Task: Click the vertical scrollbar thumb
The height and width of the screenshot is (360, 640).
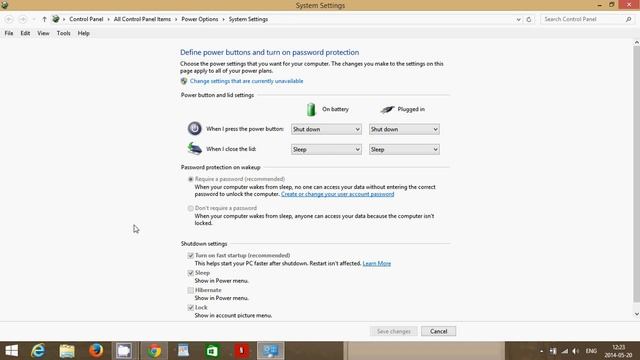Action: pyautogui.click(x=637, y=173)
